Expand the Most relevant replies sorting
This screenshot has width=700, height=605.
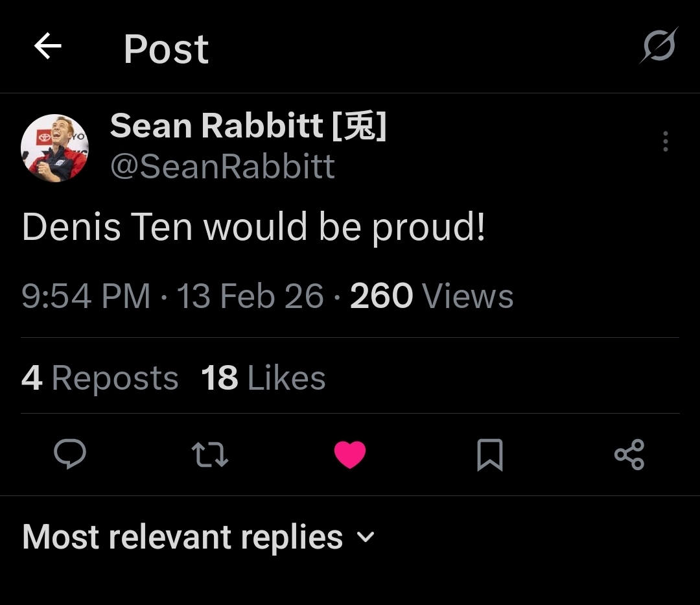182,538
